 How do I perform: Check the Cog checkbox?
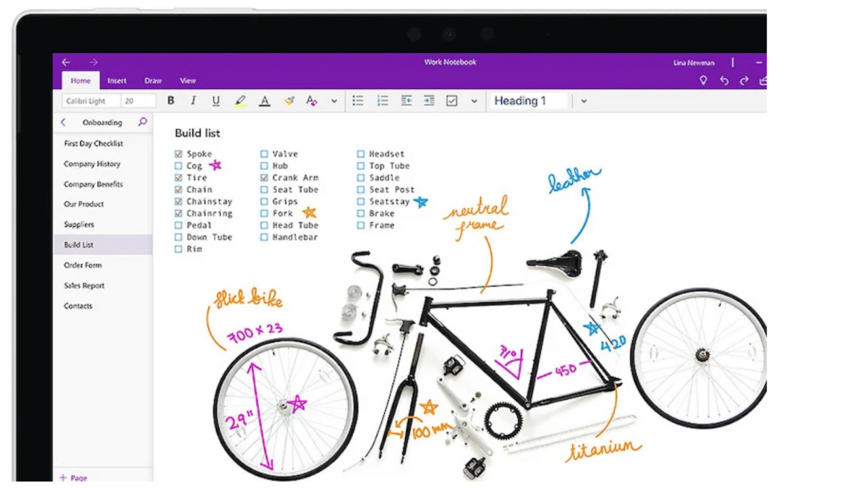(x=179, y=166)
